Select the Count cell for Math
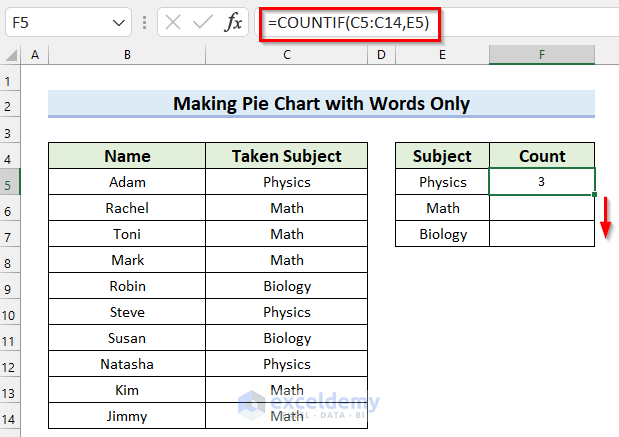Screen dimensions: 619x437 point(542,208)
